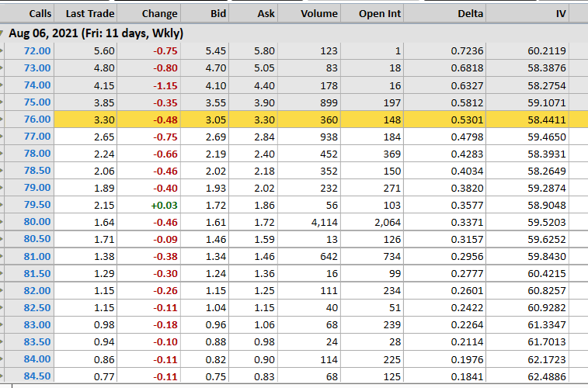Viewport: 588px width, 388px height.
Task: Click the 62.1723 IV value
Action: point(547,359)
